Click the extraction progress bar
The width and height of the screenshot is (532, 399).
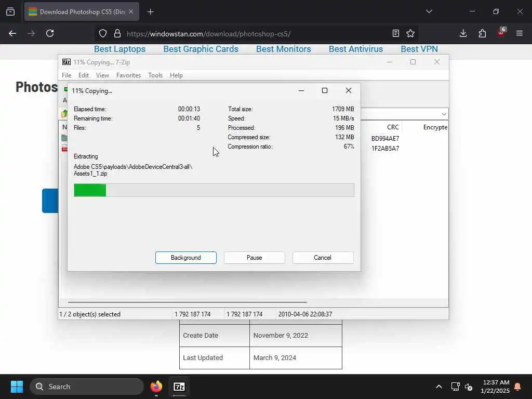(x=214, y=190)
